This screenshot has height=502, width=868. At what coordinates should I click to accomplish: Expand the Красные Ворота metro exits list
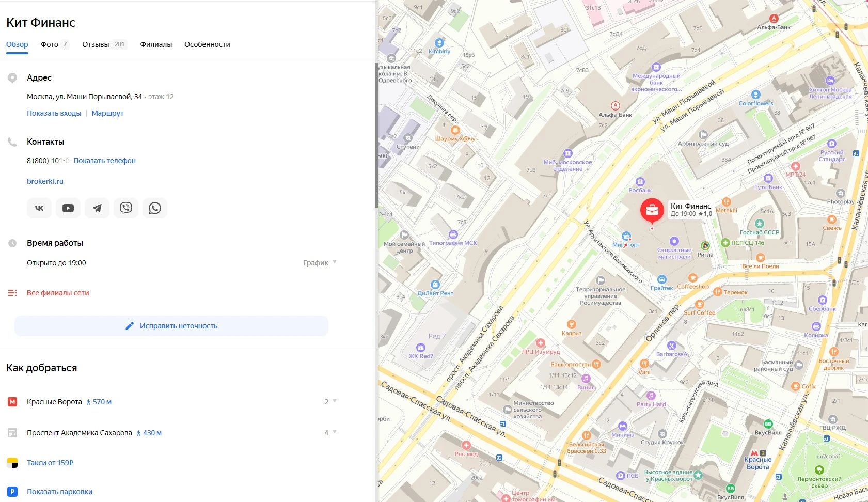(330, 402)
